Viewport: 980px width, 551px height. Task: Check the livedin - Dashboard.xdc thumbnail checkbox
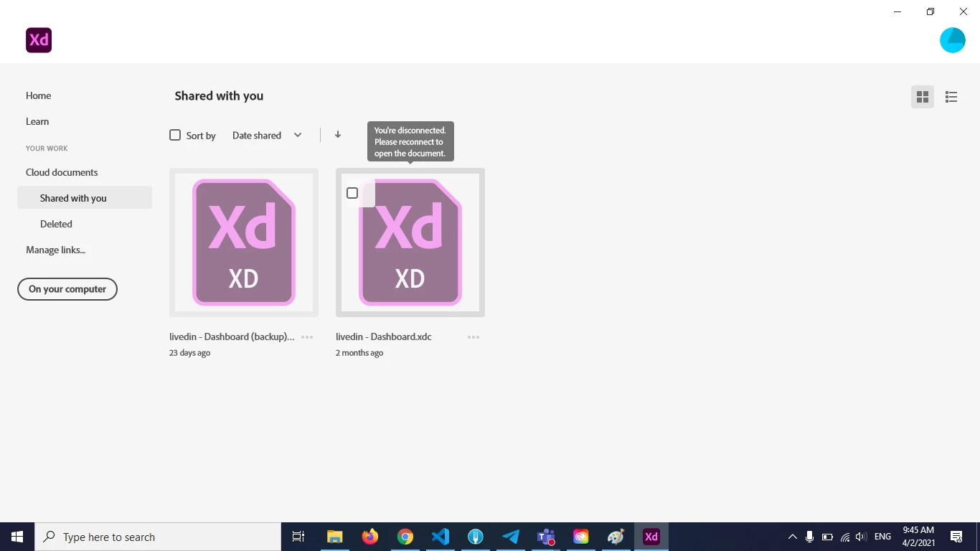point(352,193)
